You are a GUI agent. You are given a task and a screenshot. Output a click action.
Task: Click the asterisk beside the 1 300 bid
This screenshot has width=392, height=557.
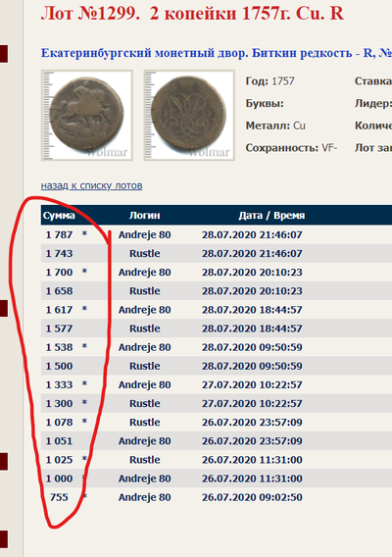click(84, 402)
